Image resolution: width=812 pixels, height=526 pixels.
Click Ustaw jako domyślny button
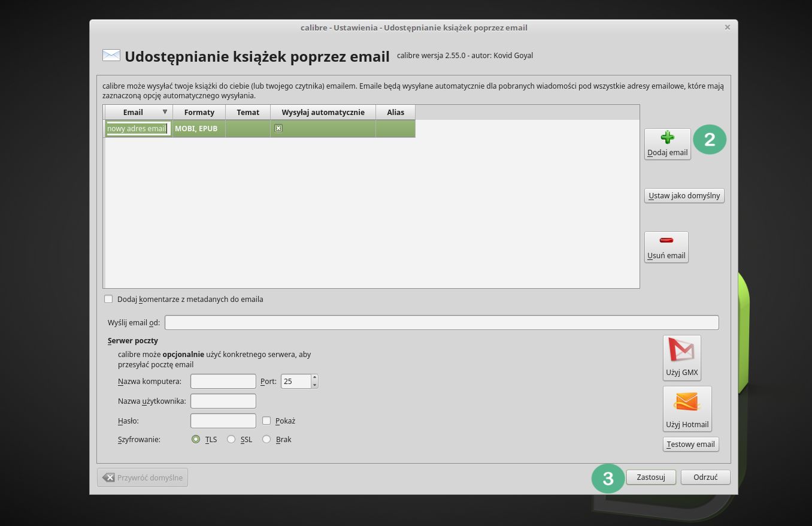coord(684,195)
